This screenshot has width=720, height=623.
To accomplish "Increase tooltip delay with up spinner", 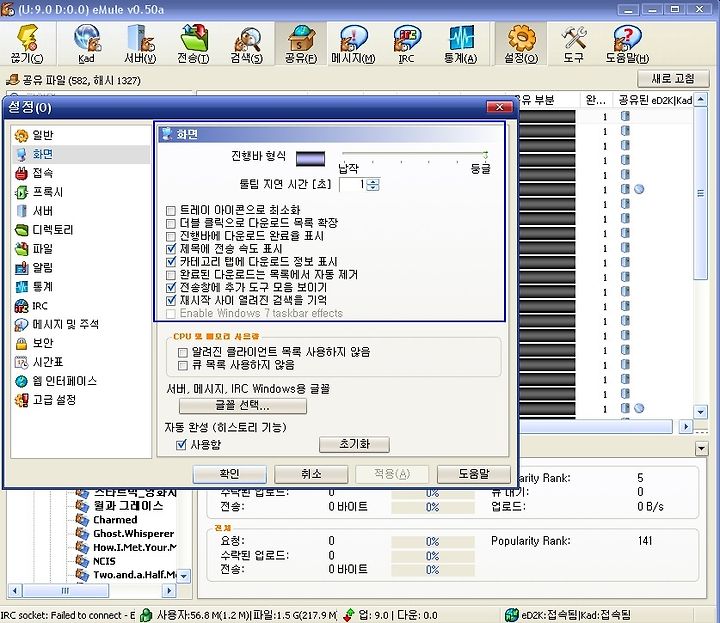I will (373, 181).
